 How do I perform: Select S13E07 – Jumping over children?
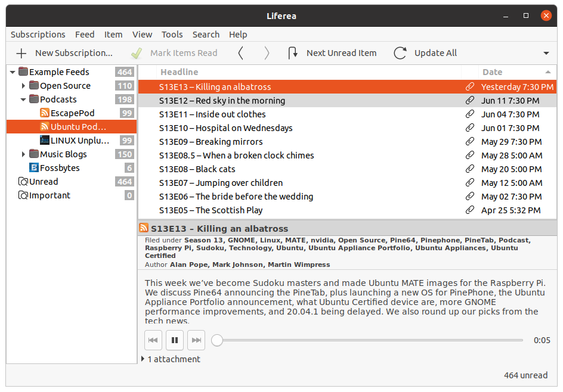[x=347, y=182]
